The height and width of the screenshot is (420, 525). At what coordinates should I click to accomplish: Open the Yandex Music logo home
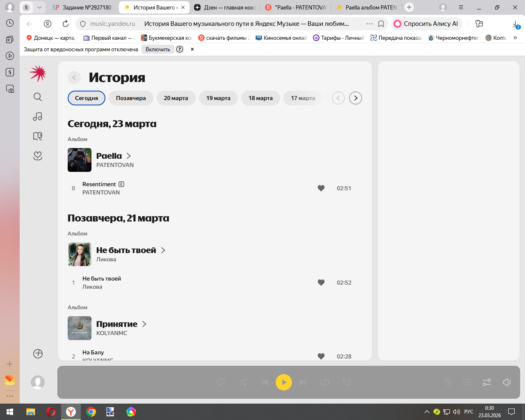(38, 73)
